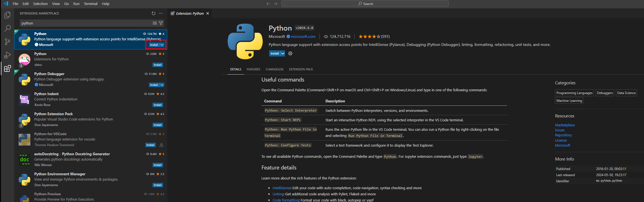
Task: Clear extensions search results
Action: 155,23
